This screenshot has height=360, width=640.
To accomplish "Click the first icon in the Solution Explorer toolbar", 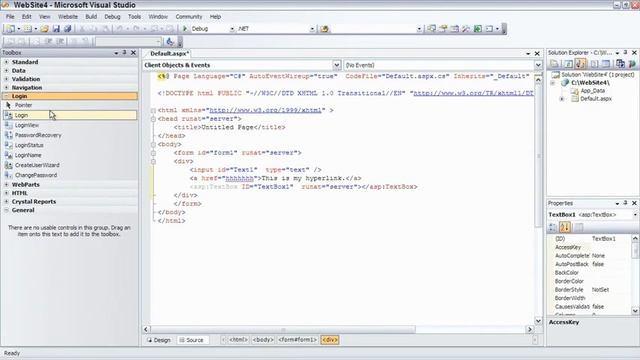I will [554, 64].
